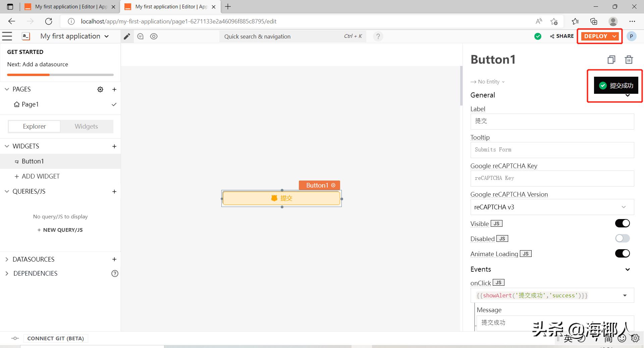Toggle the Visible switch

click(x=622, y=223)
